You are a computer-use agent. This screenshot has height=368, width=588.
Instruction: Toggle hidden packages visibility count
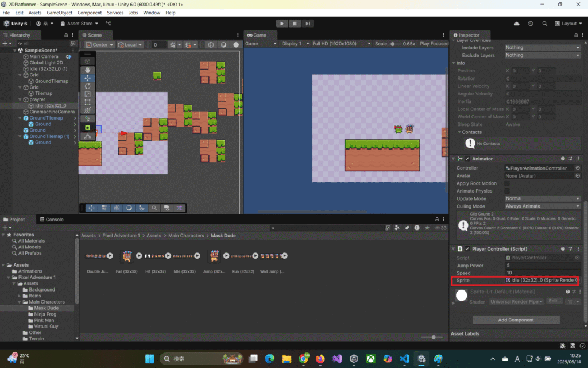(x=440, y=228)
